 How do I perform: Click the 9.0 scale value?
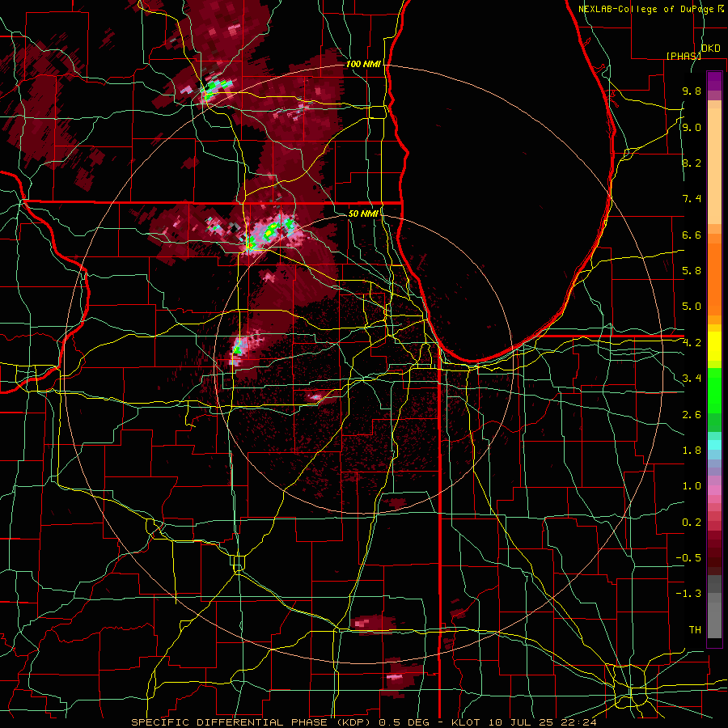click(692, 127)
